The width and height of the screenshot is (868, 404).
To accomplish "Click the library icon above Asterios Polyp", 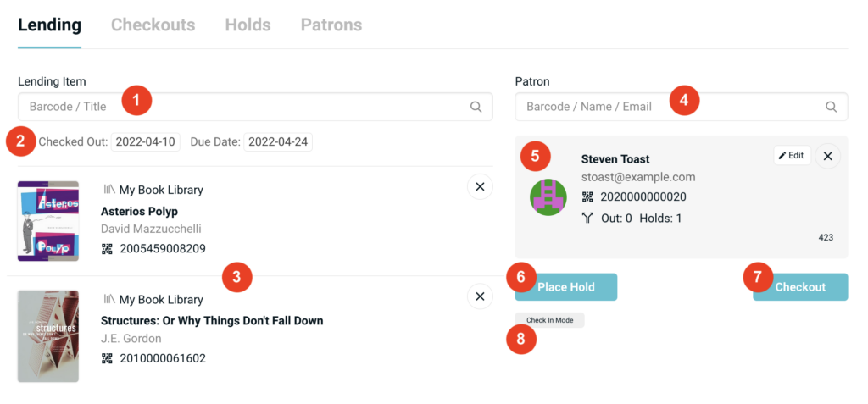I will (x=108, y=190).
